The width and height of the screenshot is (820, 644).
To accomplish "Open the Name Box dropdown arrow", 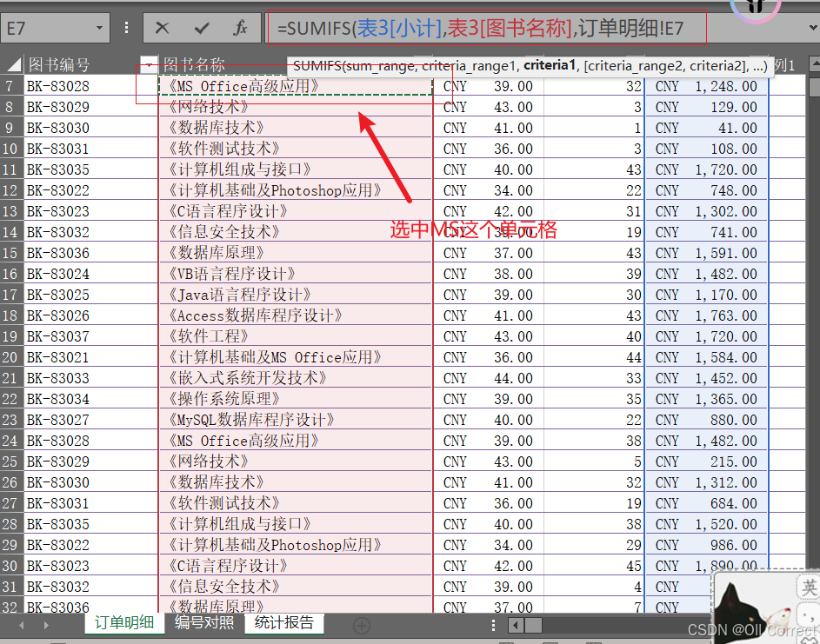I will (99, 28).
